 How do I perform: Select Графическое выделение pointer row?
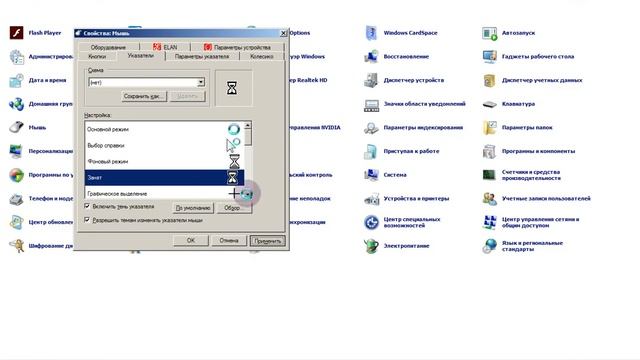click(x=164, y=193)
